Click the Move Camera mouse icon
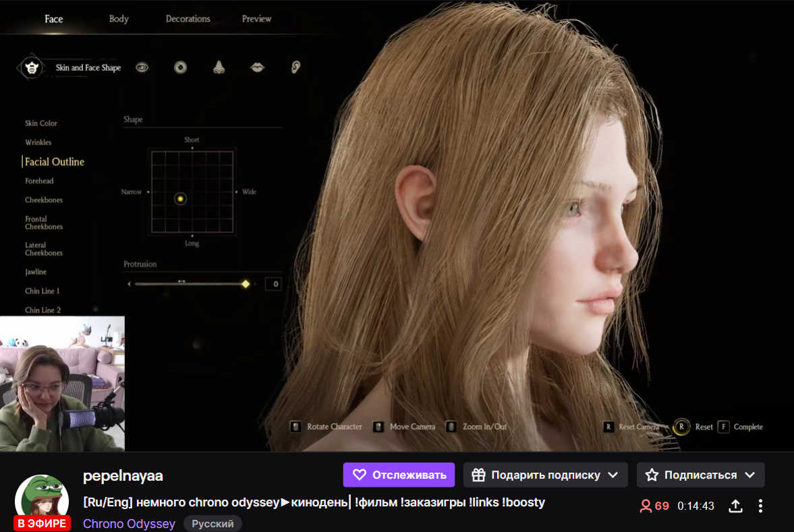 pos(378,427)
